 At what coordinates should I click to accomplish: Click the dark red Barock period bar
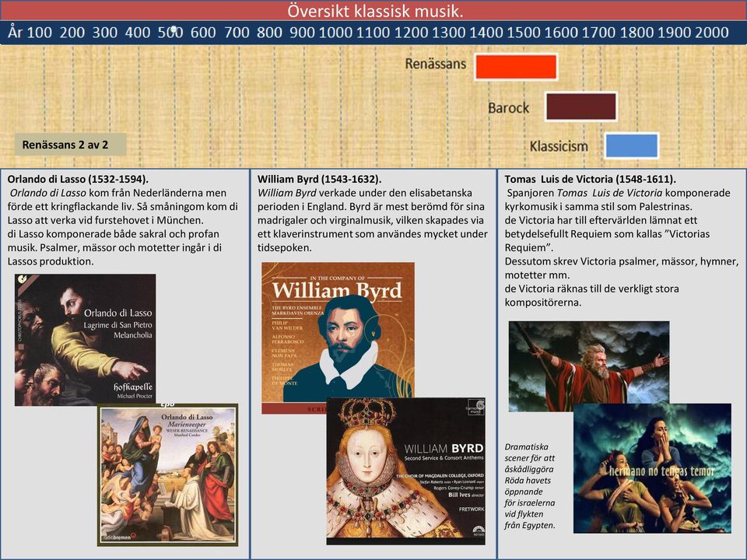click(x=581, y=107)
